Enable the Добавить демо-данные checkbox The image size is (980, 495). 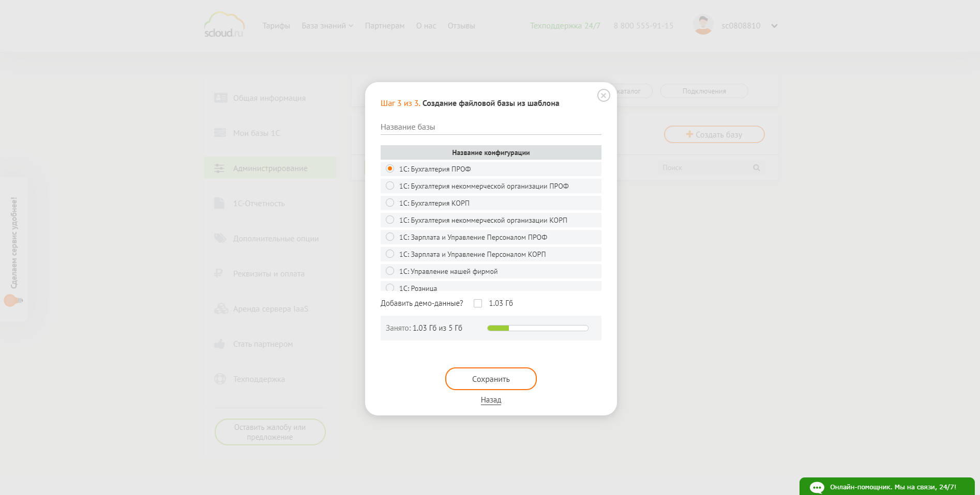tap(478, 303)
